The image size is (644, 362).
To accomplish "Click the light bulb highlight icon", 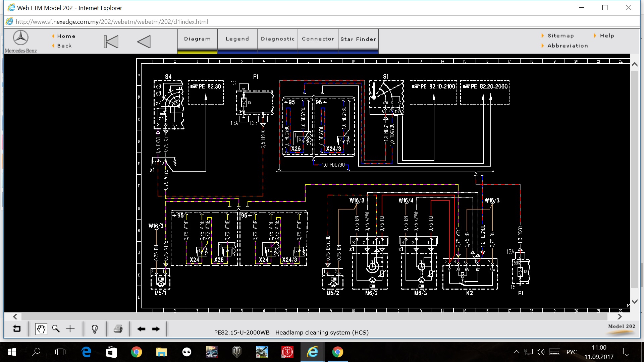I will coord(95,329).
